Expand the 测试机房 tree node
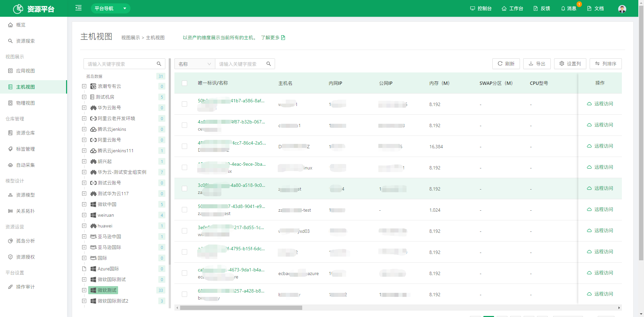Image resolution: width=644 pixels, height=317 pixels. point(84,97)
